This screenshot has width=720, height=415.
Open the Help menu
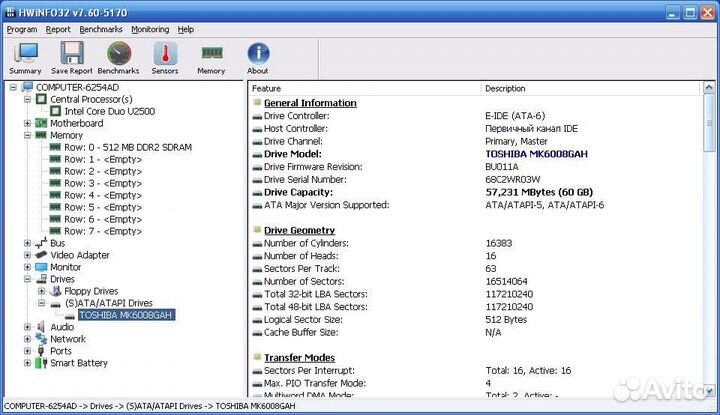click(186, 29)
